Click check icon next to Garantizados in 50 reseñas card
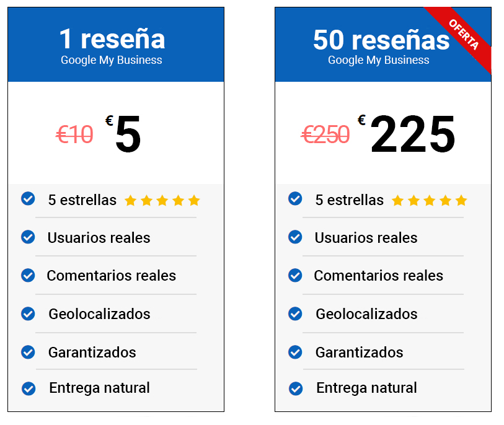 (x=295, y=352)
